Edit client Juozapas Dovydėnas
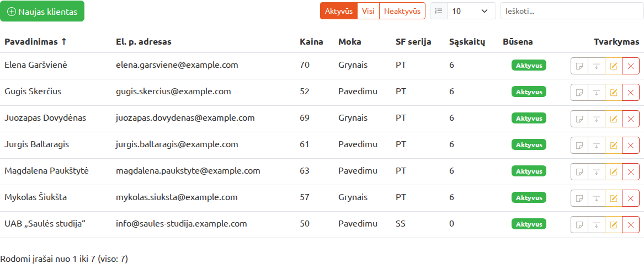This screenshot has width=644, height=269. [614, 119]
